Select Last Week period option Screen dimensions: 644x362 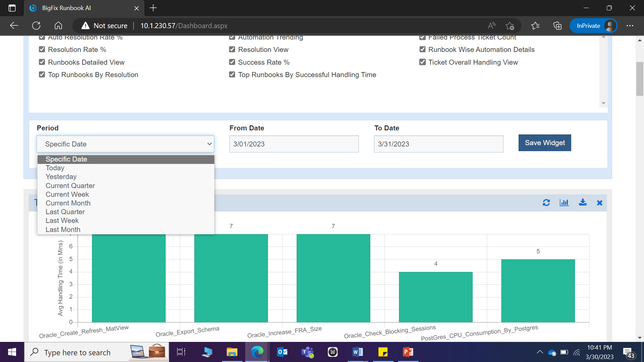[62, 221]
